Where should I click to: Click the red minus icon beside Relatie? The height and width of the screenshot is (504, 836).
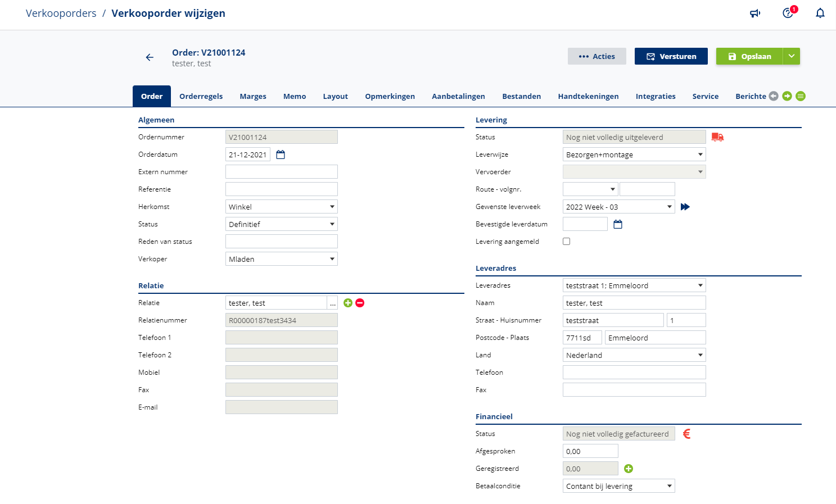pyautogui.click(x=360, y=303)
